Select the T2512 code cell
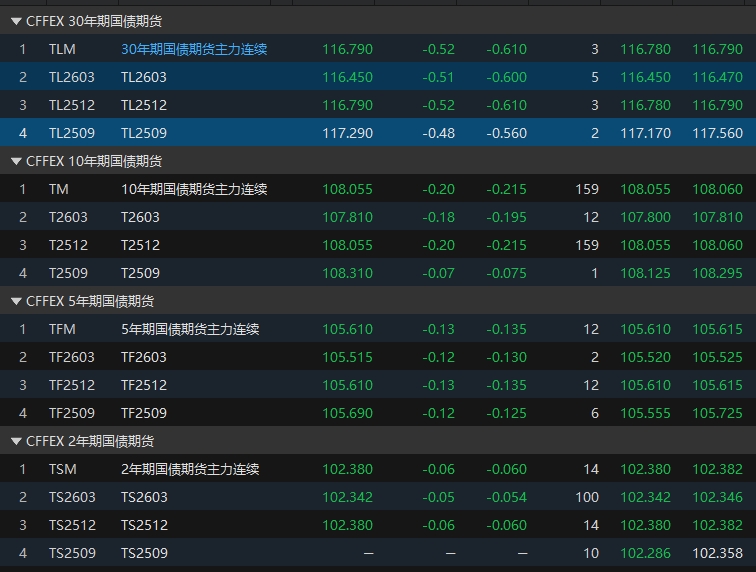The height and width of the screenshot is (572, 756). tap(68, 245)
